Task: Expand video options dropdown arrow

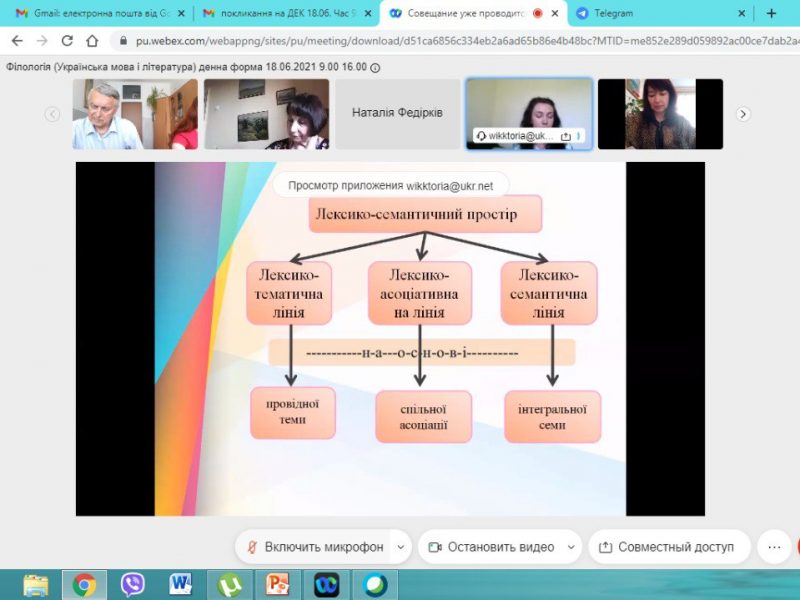Action: (571, 547)
